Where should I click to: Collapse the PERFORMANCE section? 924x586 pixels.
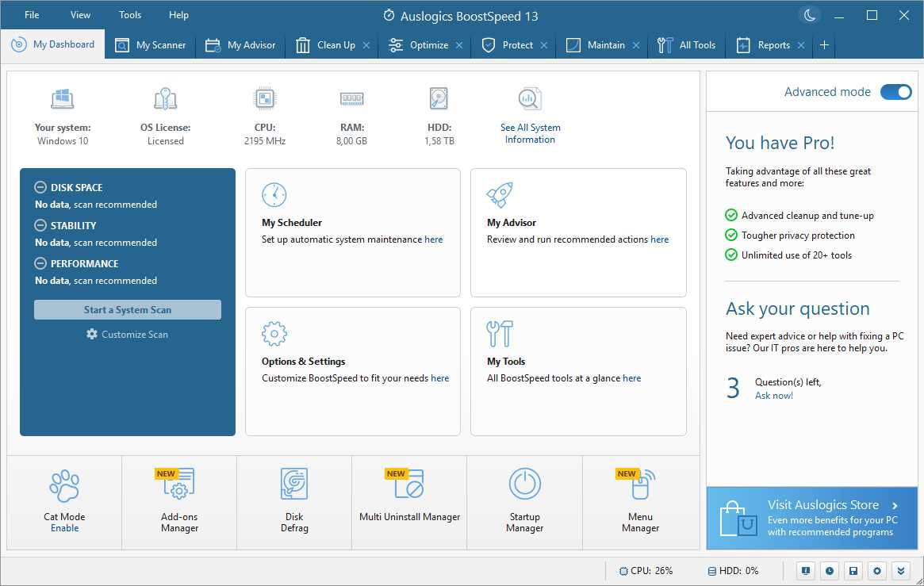[x=40, y=263]
